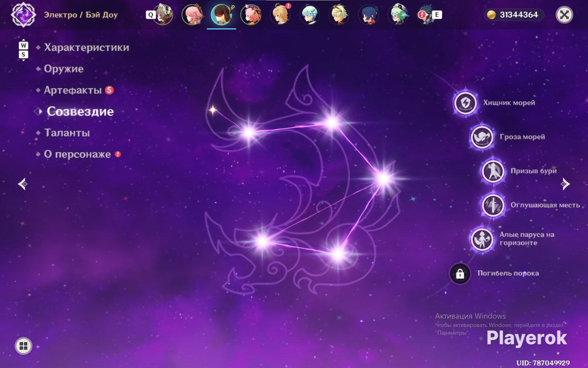588x368 pixels.
Task: Open the Характеристики section
Action: coord(87,47)
